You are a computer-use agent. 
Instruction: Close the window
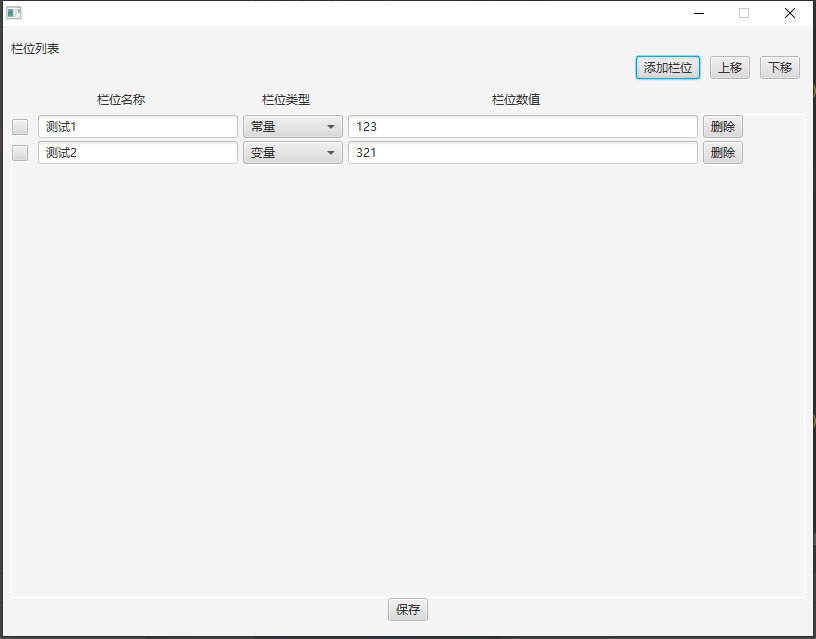(790, 13)
